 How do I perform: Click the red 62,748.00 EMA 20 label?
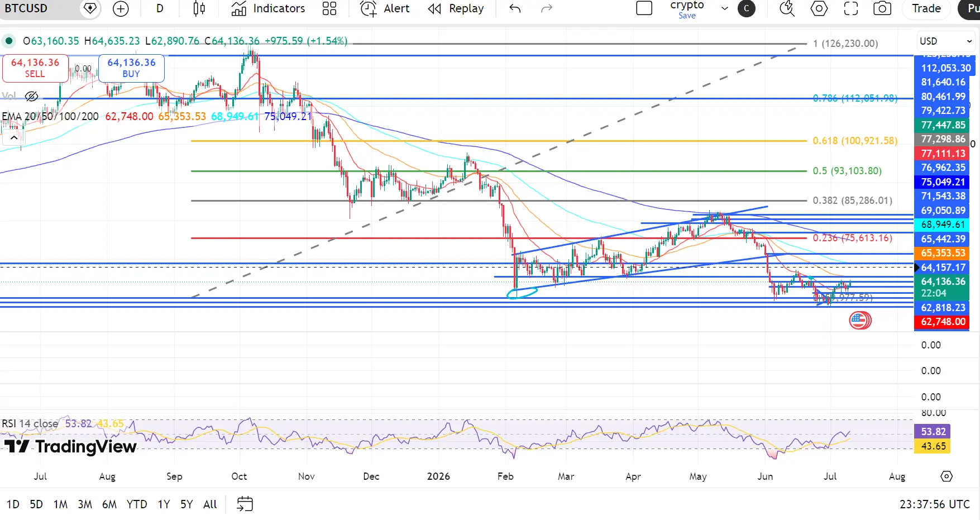coord(943,322)
